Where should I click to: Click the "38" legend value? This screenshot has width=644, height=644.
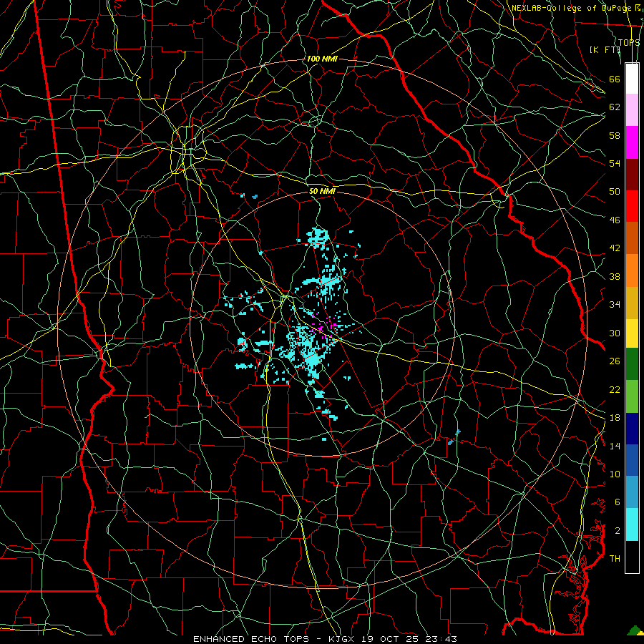coord(615,276)
